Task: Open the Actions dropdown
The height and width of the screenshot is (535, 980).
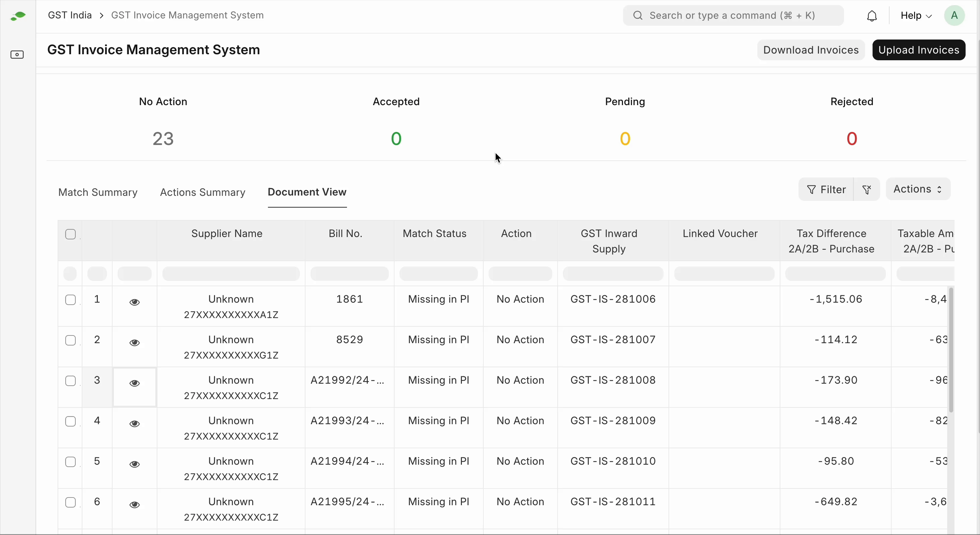Action: (918, 189)
